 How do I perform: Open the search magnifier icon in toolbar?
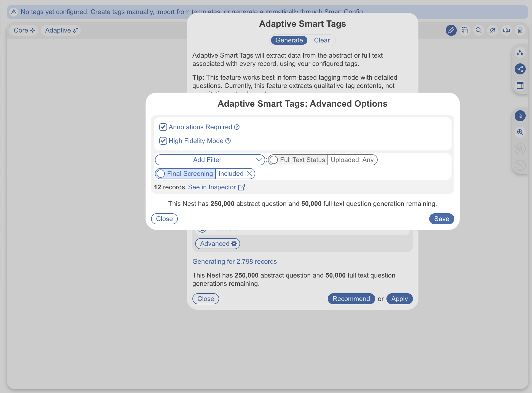[x=479, y=30]
